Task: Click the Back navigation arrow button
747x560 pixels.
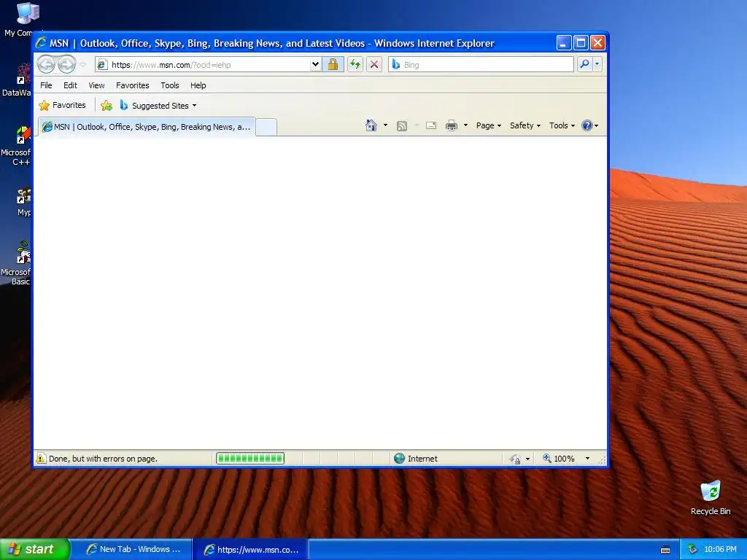Action: point(46,64)
